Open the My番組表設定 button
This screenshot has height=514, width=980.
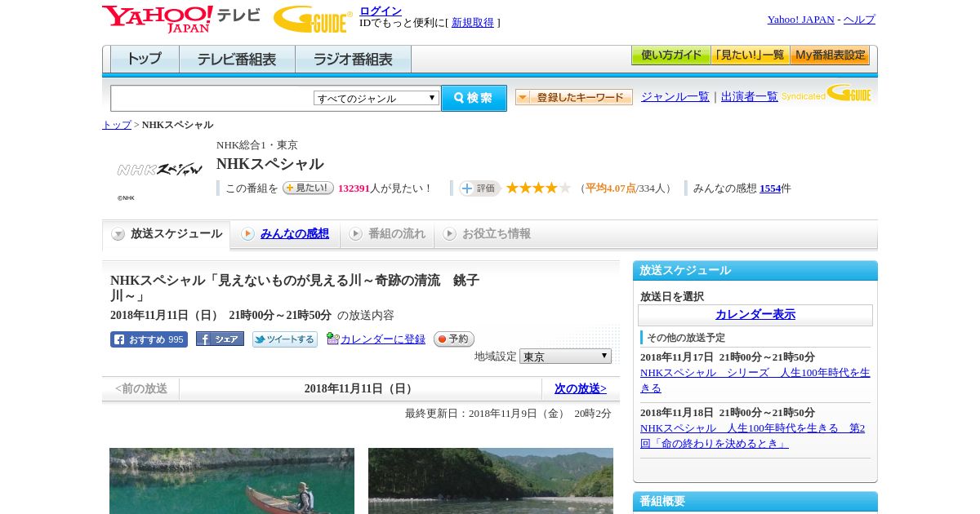click(x=830, y=55)
